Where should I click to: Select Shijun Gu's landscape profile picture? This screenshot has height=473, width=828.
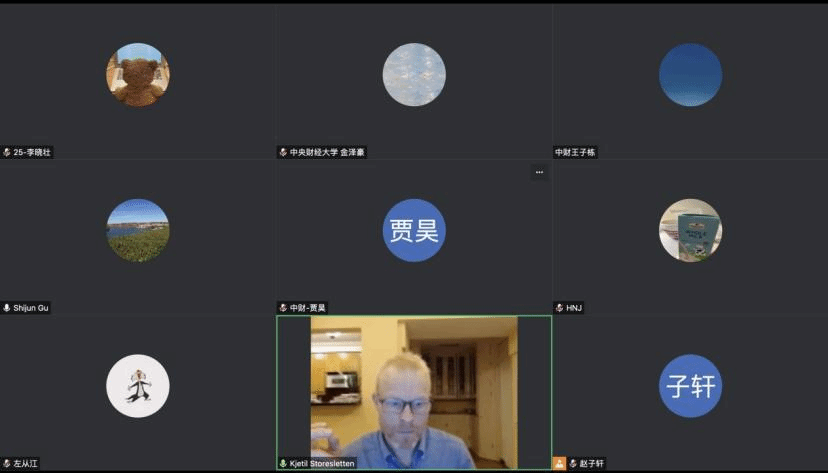click(138, 230)
